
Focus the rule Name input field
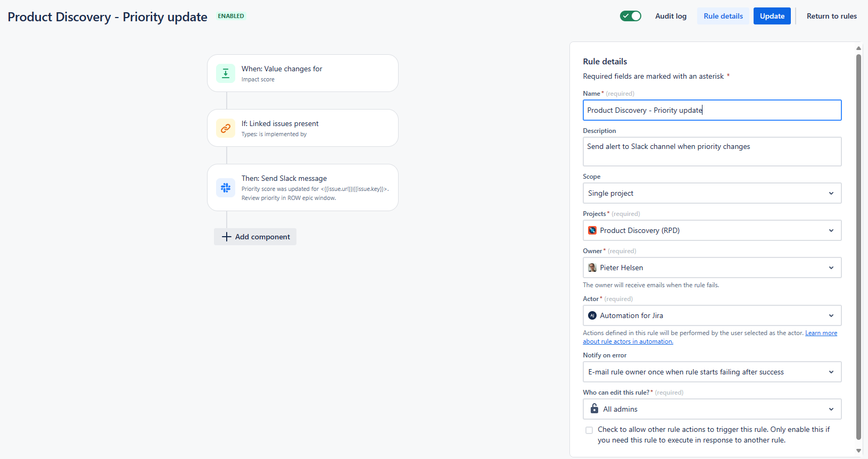tap(712, 110)
